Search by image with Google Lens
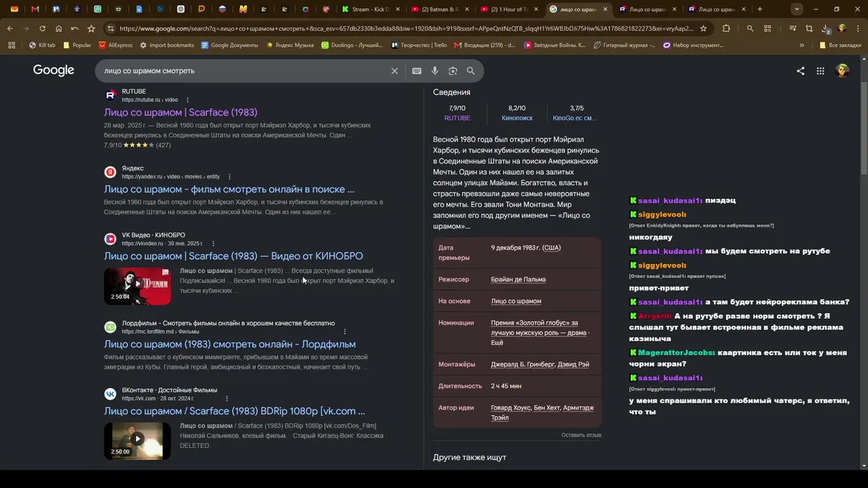 (452, 70)
